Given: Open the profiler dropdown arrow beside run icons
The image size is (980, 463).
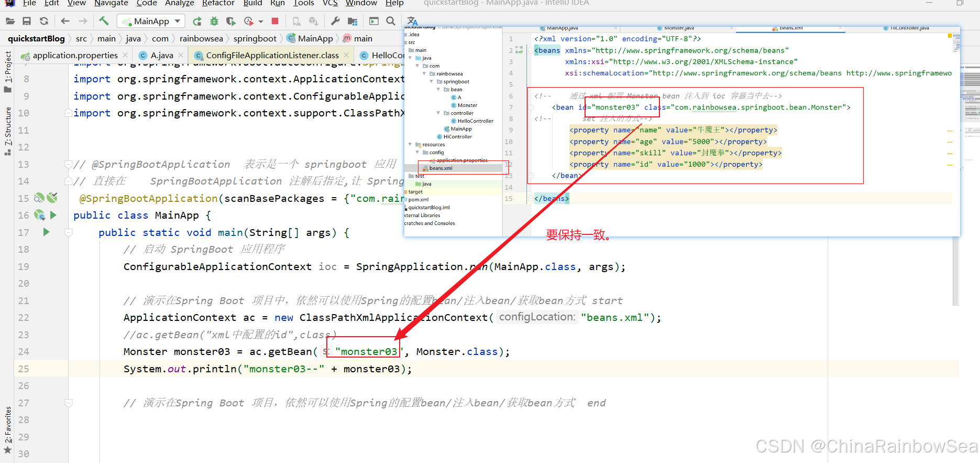Looking at the screenshot, I should point(261,21).
